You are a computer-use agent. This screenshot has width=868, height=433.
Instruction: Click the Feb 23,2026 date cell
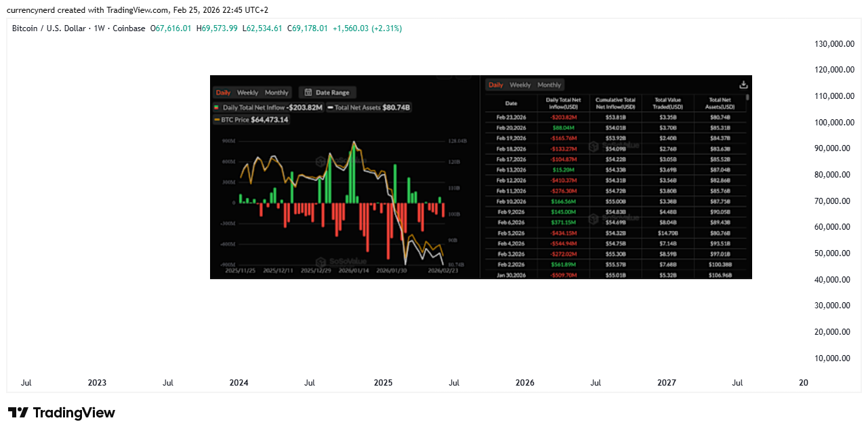click(x=511, y=117)
